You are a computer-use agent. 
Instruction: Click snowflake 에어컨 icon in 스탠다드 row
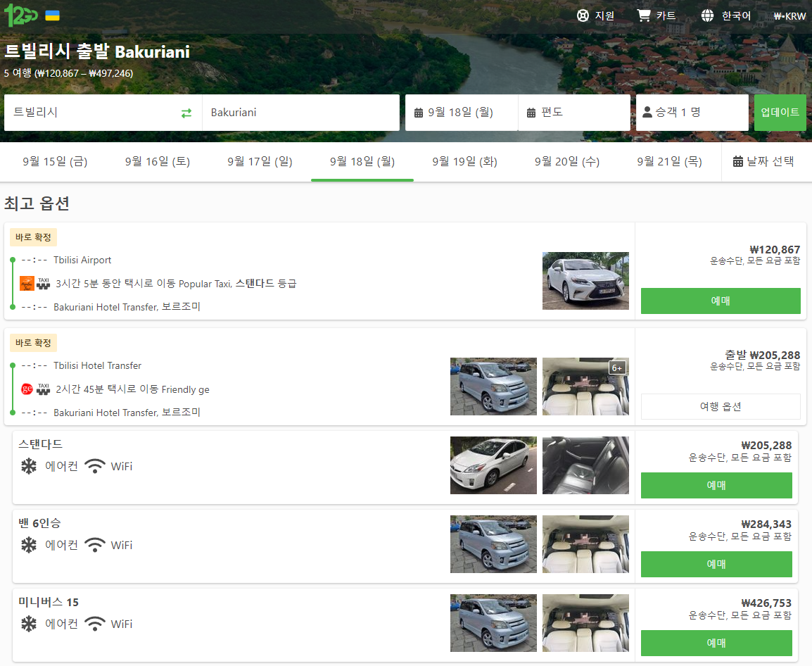coord(29,466)
